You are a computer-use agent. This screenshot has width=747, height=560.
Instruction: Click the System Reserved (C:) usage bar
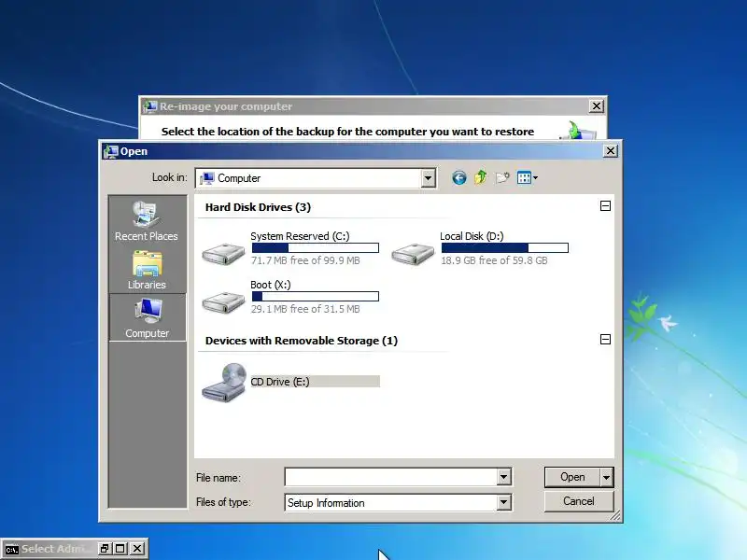(316, 247)
